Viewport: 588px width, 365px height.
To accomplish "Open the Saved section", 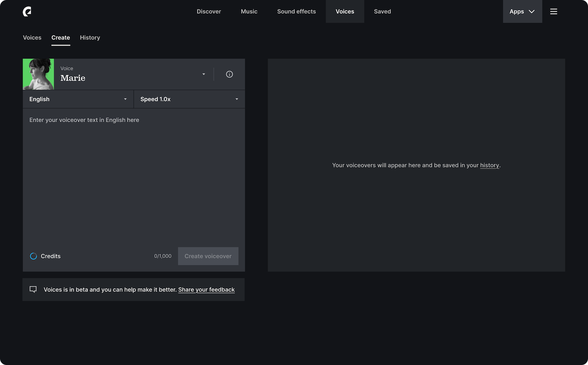I will point(382,12).
